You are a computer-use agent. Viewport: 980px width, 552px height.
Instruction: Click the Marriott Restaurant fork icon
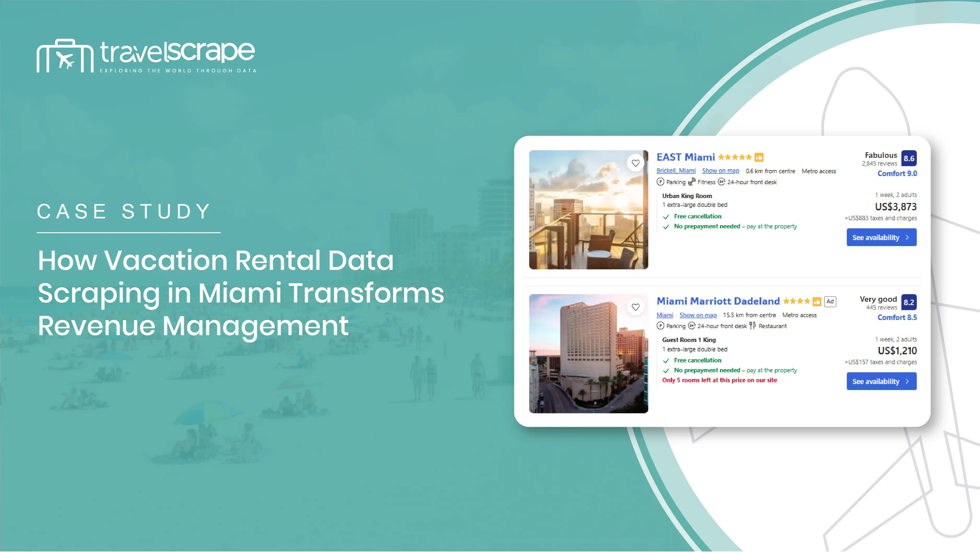pos(752,326)
